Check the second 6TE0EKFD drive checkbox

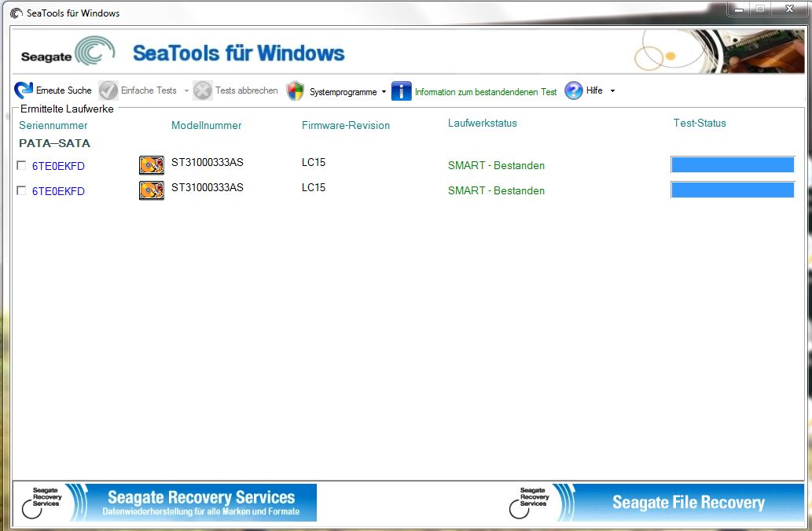(21, 190)
